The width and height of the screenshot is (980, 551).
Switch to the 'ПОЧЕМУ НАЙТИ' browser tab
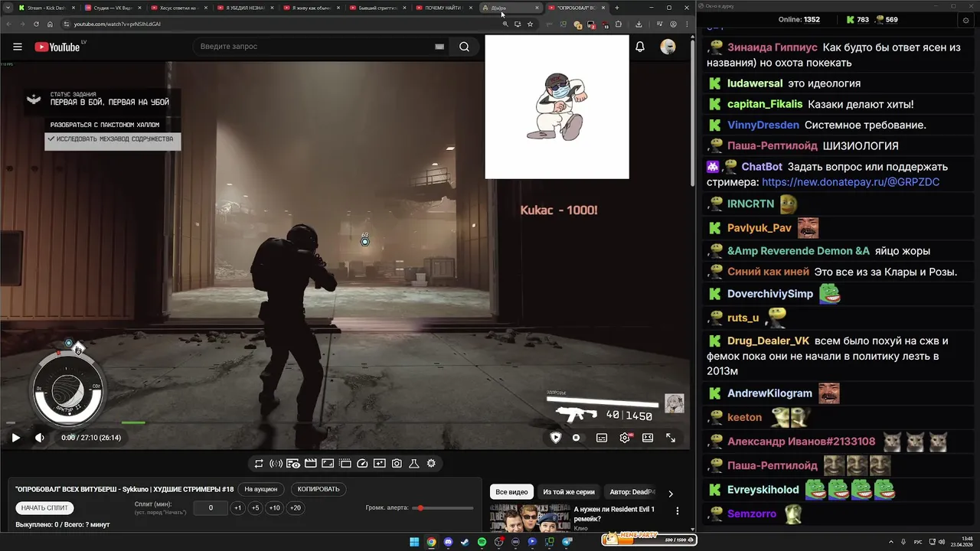444,8
